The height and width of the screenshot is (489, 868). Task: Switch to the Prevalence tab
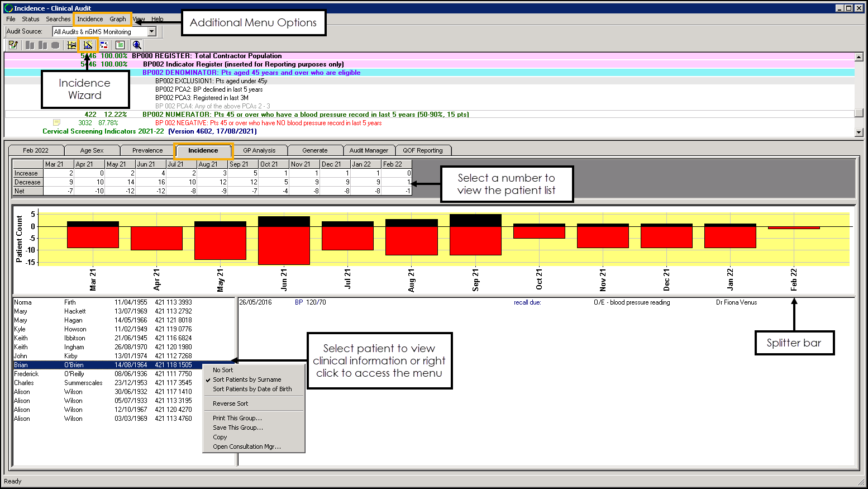point(147,150)
